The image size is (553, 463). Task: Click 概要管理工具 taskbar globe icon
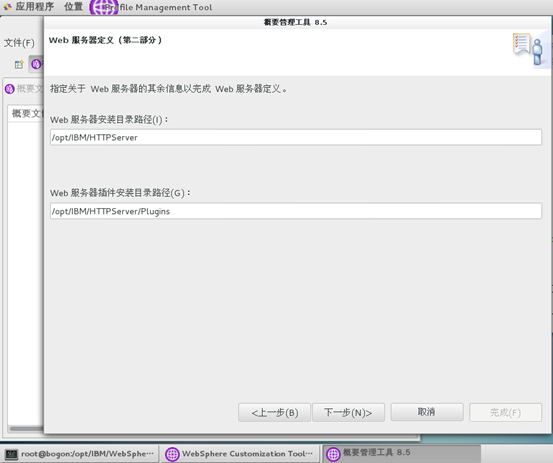pos(333,454)
